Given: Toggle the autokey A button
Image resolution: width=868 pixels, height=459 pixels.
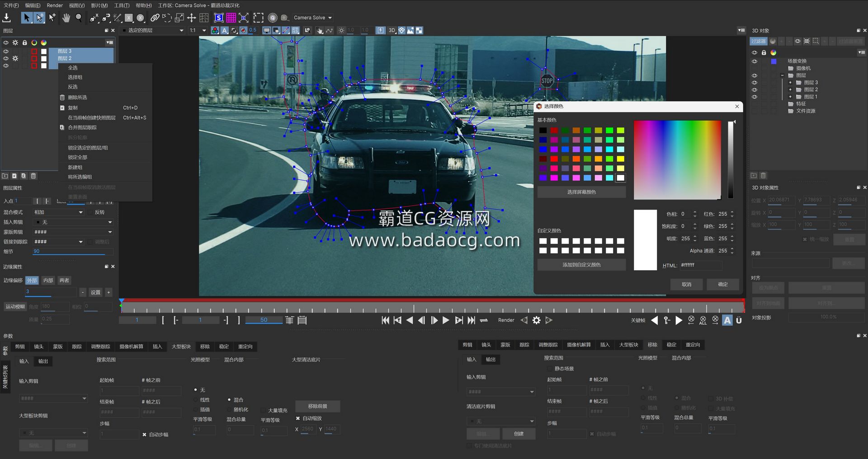Looking at the screenshot, I should (727, 320).
